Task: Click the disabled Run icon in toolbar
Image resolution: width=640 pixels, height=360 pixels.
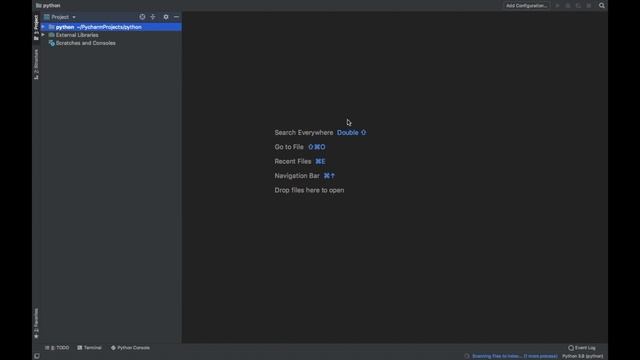Action: coord(557,6)
